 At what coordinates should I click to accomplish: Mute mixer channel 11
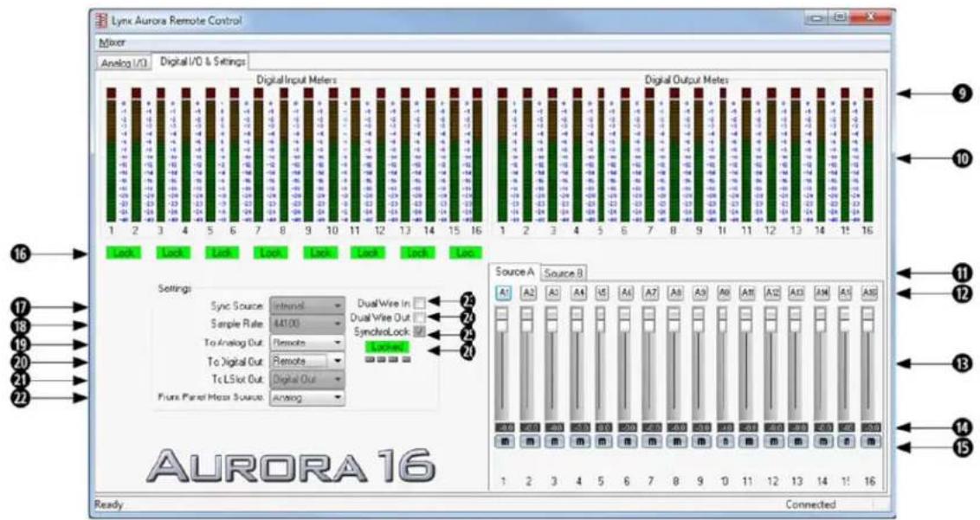(747, 442)
